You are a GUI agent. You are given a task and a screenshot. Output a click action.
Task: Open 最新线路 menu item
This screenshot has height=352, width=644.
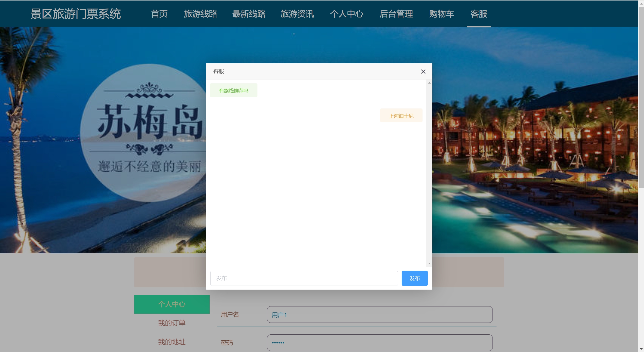(249, 14)
